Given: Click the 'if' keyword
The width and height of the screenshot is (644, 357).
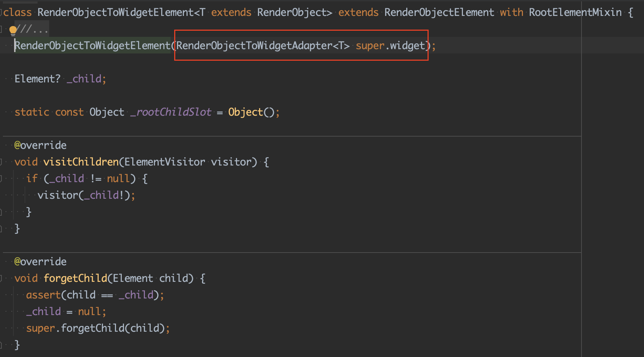Looking at the screenshot, I should [32, 178].
